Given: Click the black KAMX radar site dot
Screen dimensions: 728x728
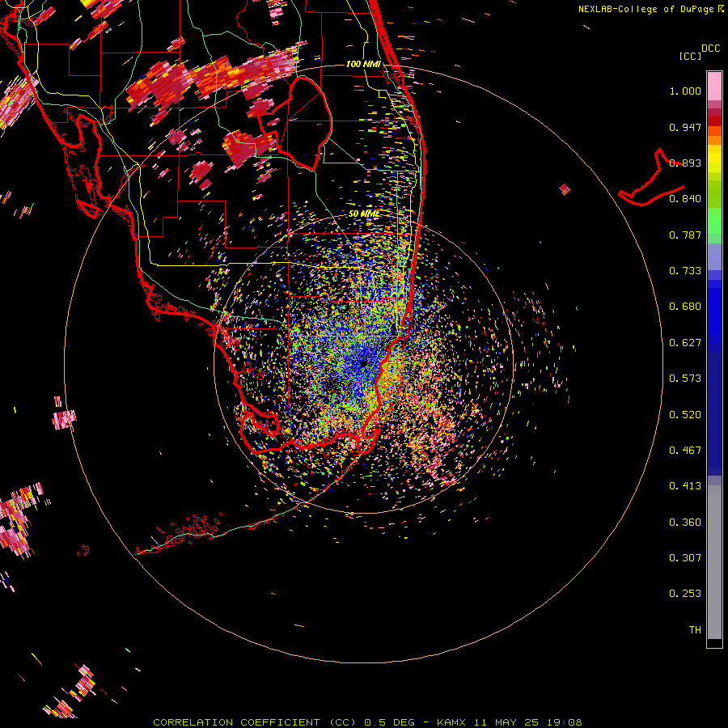Looking at the screenshot, I should pos(363,363).
